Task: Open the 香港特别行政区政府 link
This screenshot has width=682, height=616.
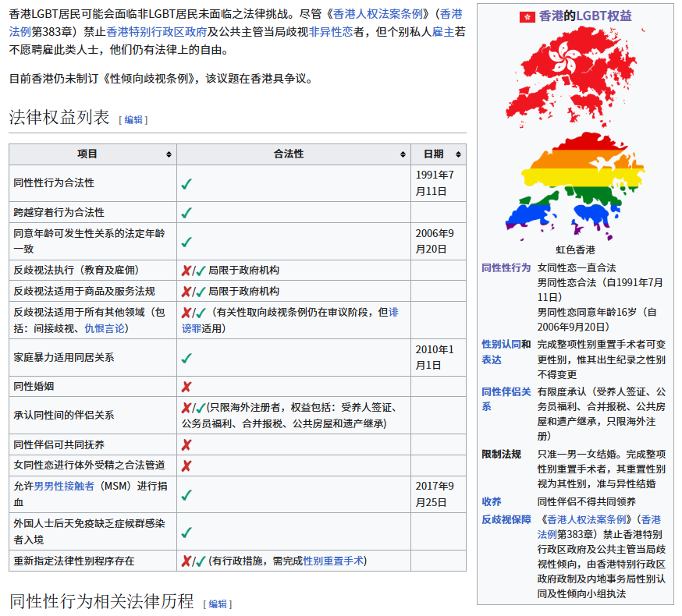Action: [157, 32]
